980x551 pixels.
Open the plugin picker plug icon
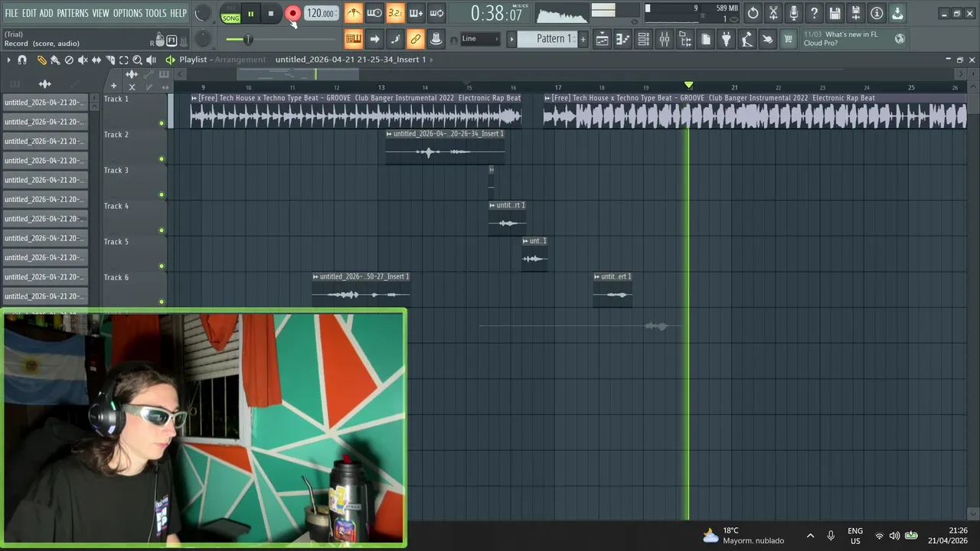727,39
